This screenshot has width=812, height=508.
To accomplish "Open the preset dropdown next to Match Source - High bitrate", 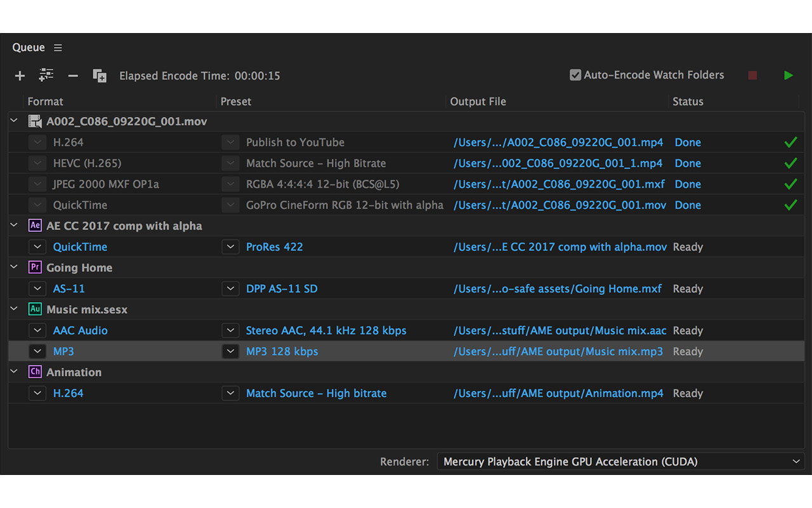I will (x=230, y=394).
